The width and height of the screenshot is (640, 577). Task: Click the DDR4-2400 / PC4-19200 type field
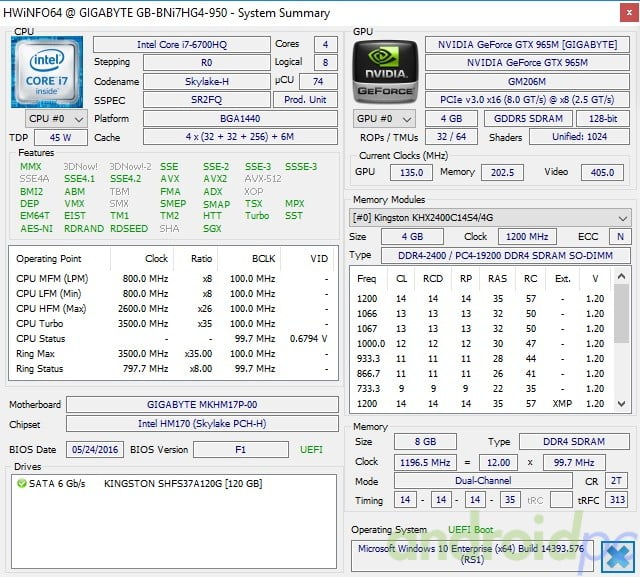point(506,255)
